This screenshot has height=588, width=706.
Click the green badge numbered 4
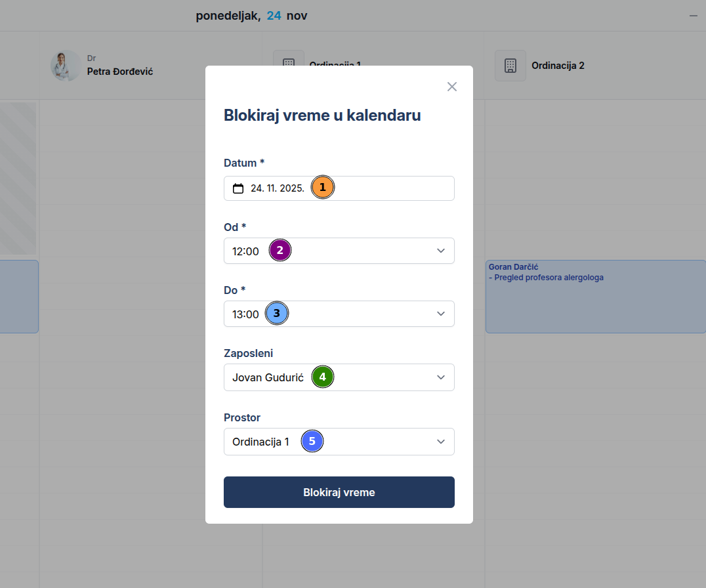pyautogui.click(x=322, y=377)
